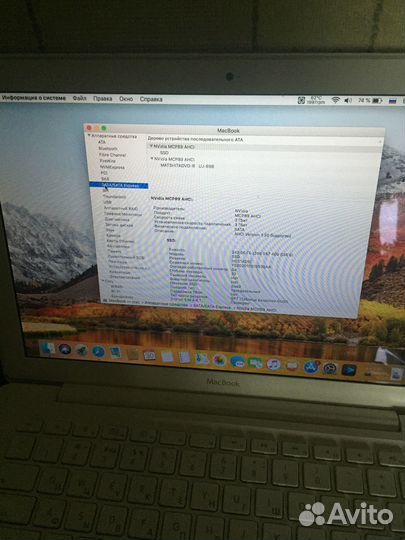Open Photos from the Dock
This screenshot has width=405, height=540.
pyautogui.click(x=219, y=360)
